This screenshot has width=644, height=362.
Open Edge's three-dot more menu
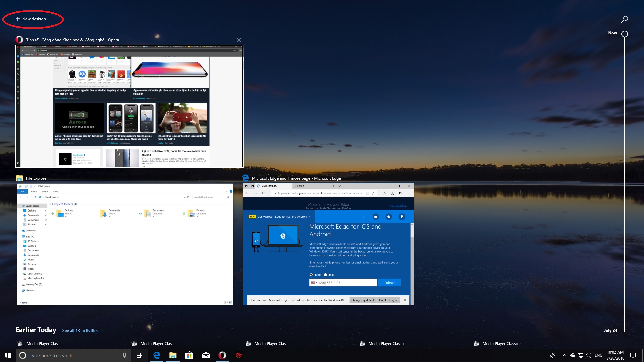click(409, 193)
